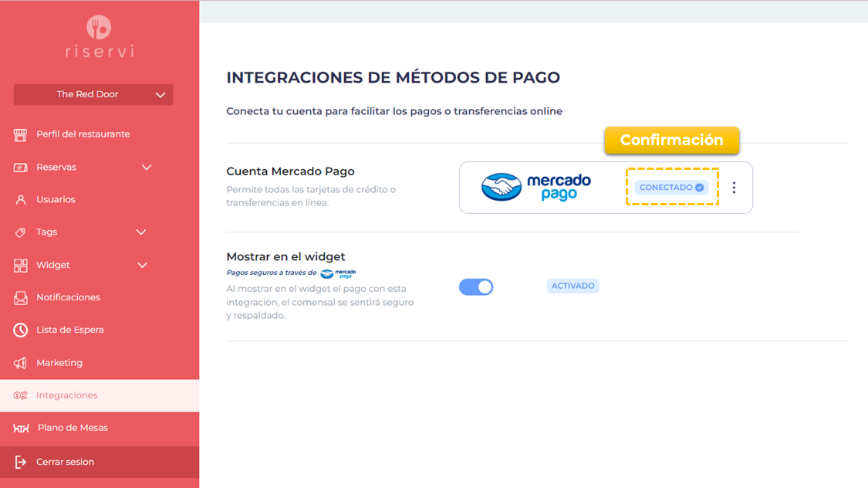Expand the Reservas chevron
Viewport: 868px width, 488px height.
click(146, 168)
